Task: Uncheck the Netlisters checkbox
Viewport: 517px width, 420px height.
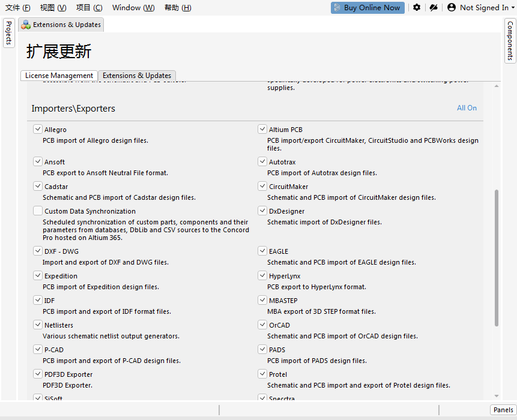Action: pos(38,325)
